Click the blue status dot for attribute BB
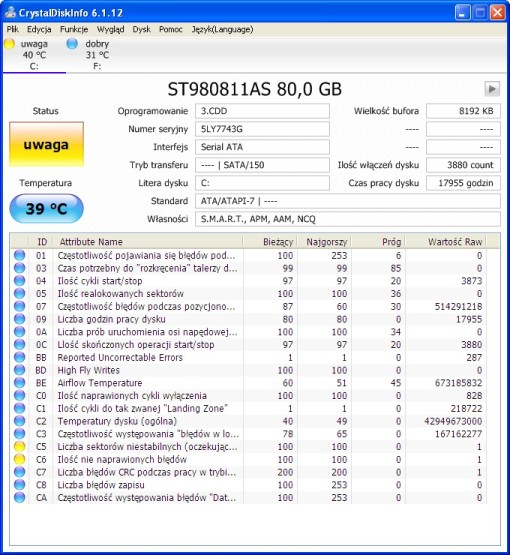This screenshot has height=555, width=510. (19, 357)
